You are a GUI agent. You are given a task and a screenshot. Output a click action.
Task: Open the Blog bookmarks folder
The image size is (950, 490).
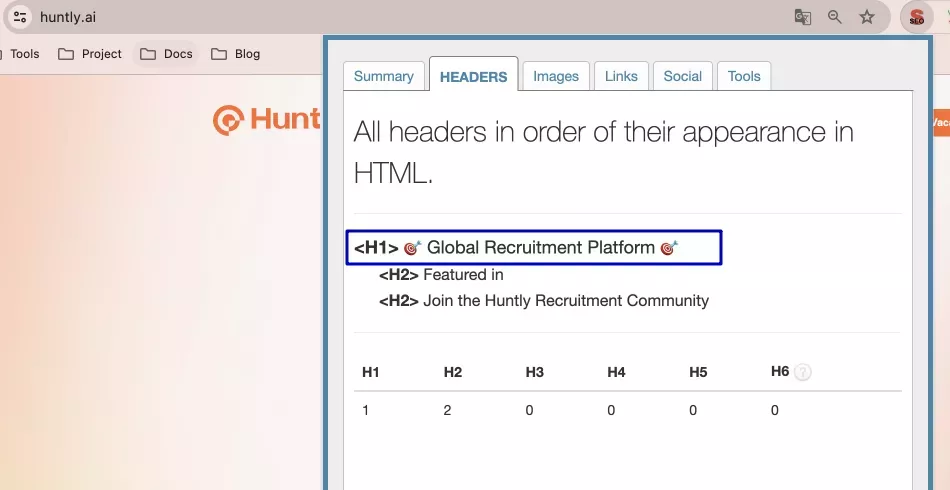click(x=236, y=54)
